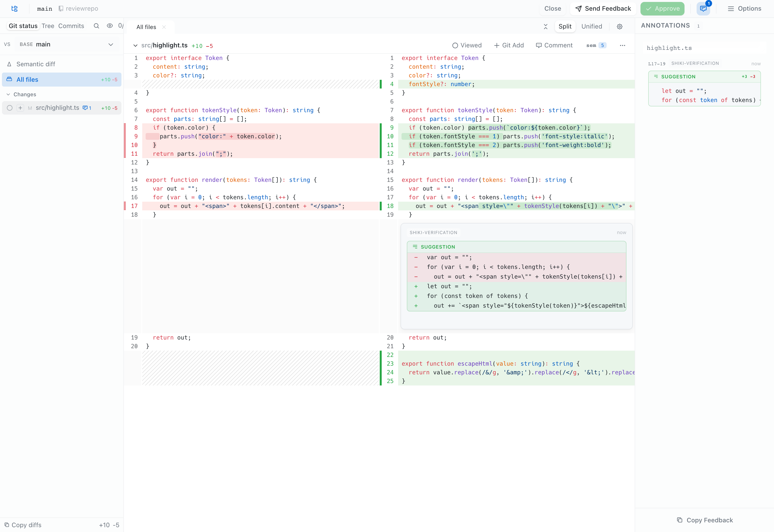Click comment count icon on src/highlight.ts row
This screenshot has height=532, width=774.
click(x=87, y=108)
